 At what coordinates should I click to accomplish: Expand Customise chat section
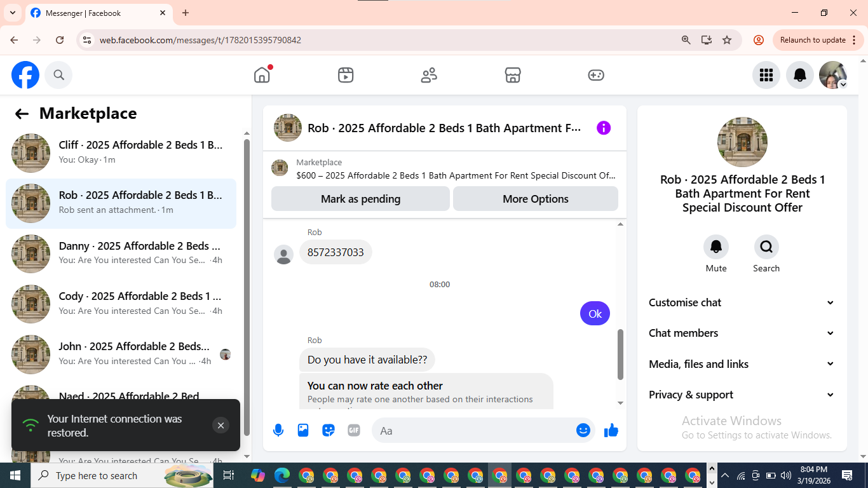tap(742, 302)
